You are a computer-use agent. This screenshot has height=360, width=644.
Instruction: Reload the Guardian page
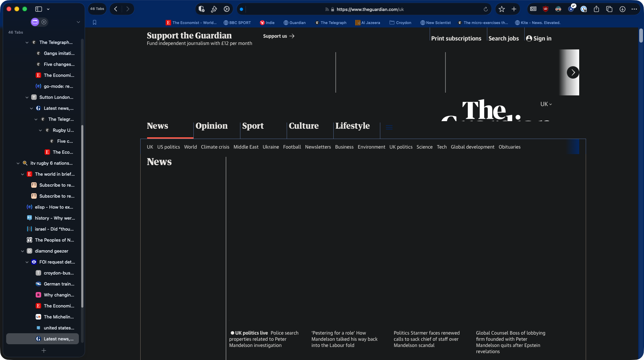coord(486,9)
